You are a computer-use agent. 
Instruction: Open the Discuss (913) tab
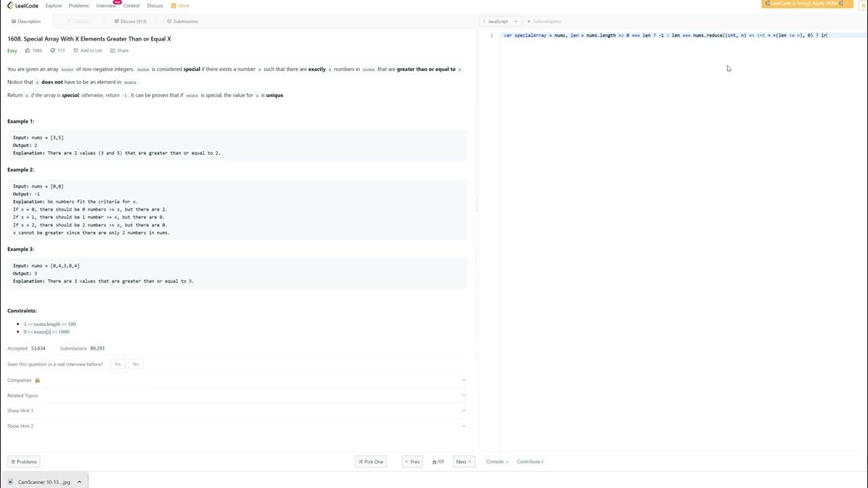[x=130, y=22]
